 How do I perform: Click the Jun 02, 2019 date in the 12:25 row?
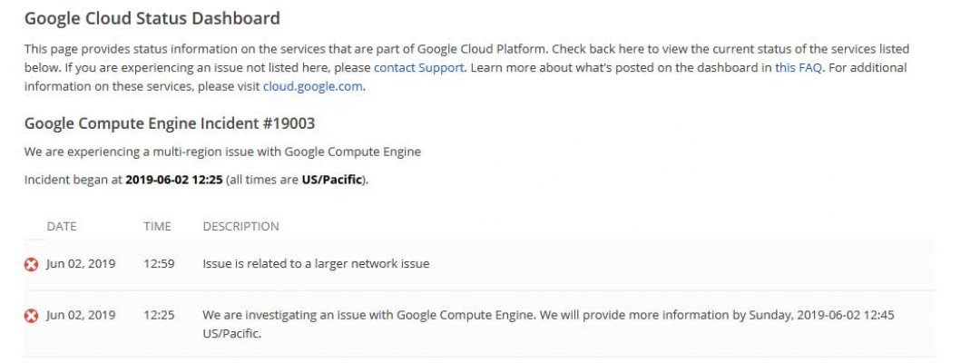[81, 315]
